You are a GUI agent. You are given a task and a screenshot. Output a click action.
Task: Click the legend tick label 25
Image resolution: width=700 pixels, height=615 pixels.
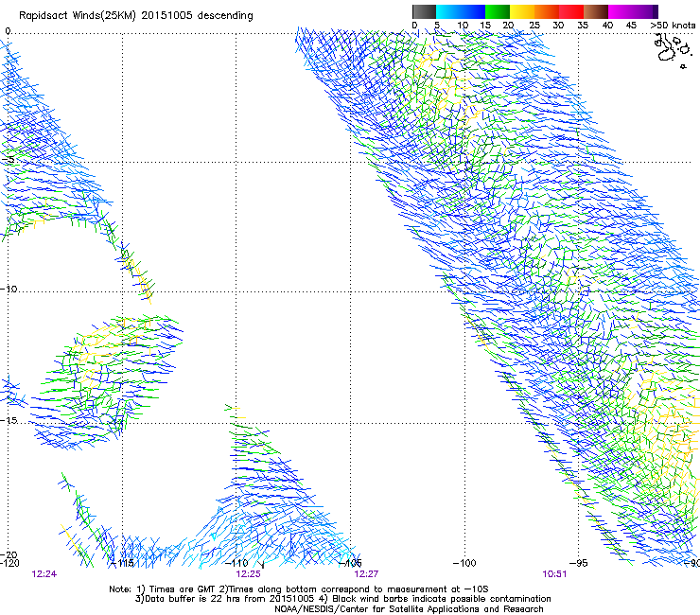[534, 26]
